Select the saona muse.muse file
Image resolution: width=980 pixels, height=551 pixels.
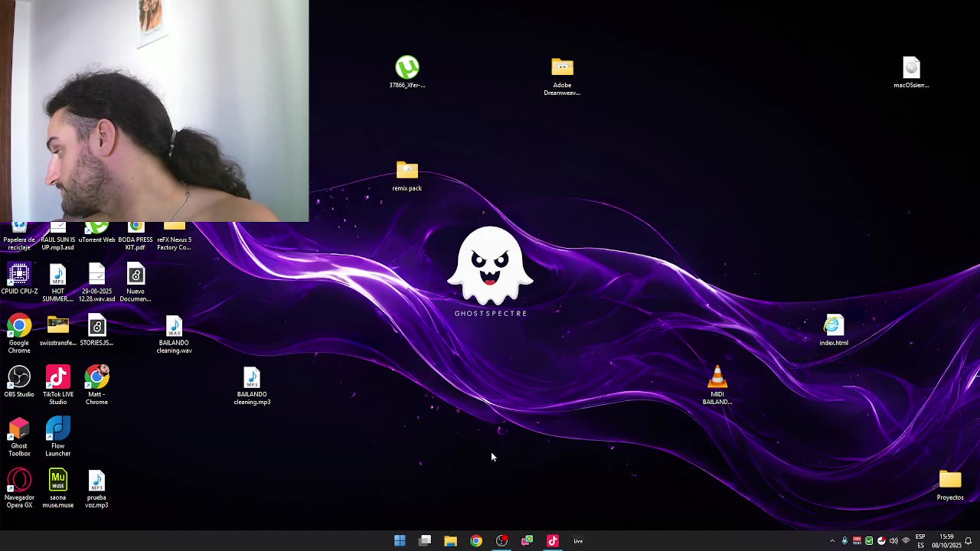click(58, 489)
